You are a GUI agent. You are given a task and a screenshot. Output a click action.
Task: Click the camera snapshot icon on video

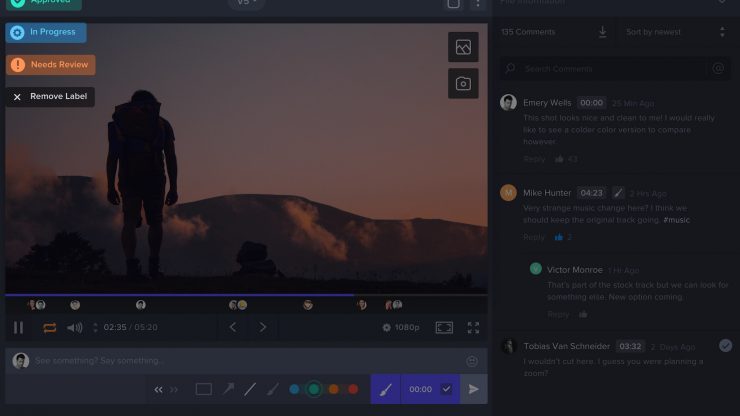(463, 84)
